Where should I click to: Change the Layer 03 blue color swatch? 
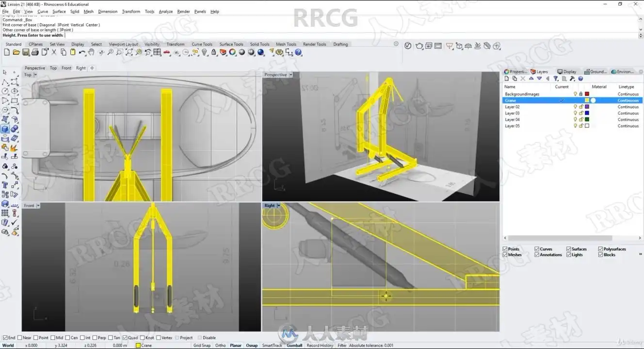tap(587, 113)
